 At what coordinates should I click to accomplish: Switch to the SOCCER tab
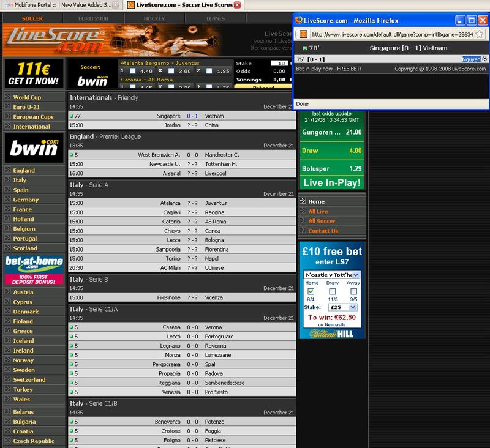32,18
